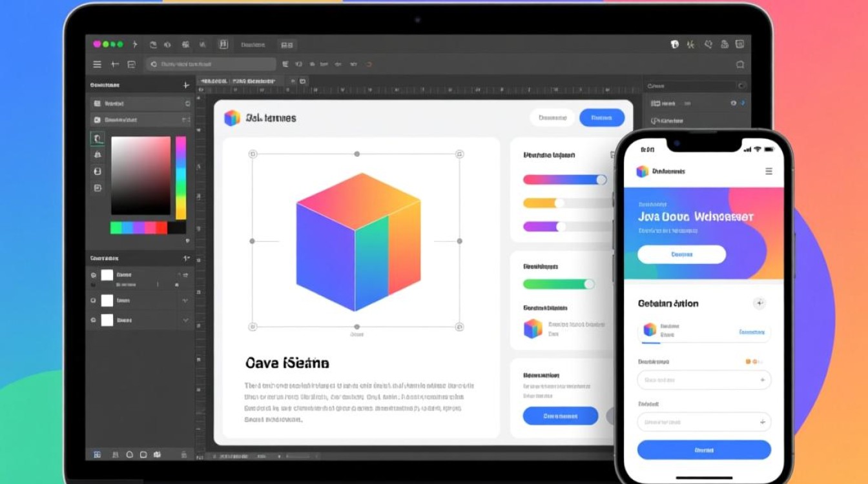Viewport: 868px width, 484px height.
Task: Toggle the eye icon in the right panel row
Action: (x=733, y=103)
